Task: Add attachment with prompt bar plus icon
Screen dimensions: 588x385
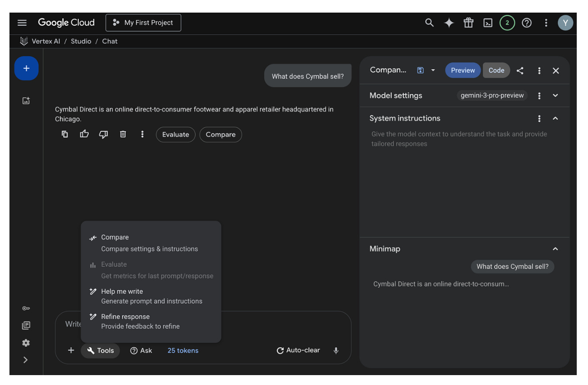Action: tap(71, 351)
